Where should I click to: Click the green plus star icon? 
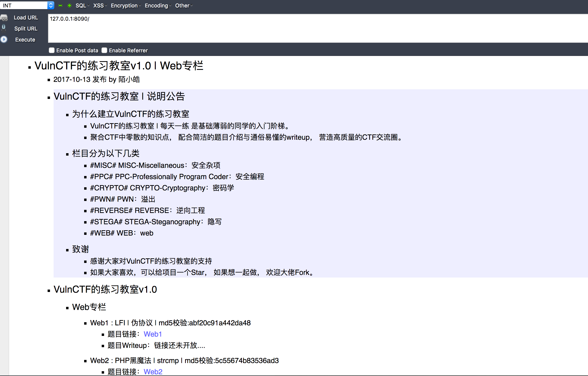pos(69,5)
